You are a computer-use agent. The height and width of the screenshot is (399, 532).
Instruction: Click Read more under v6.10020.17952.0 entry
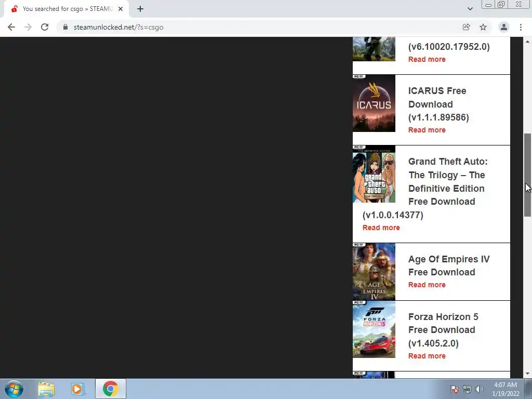[x=427, y=59]
